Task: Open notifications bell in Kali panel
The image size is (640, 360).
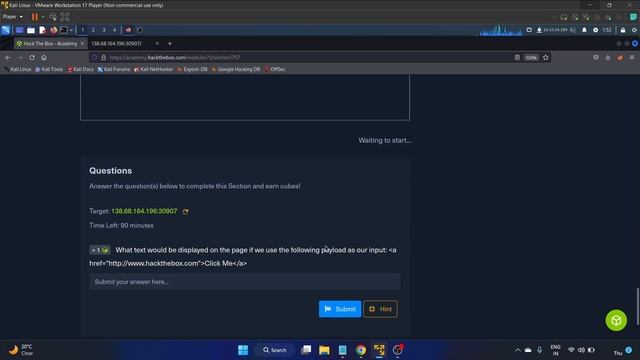Action: 584,30
